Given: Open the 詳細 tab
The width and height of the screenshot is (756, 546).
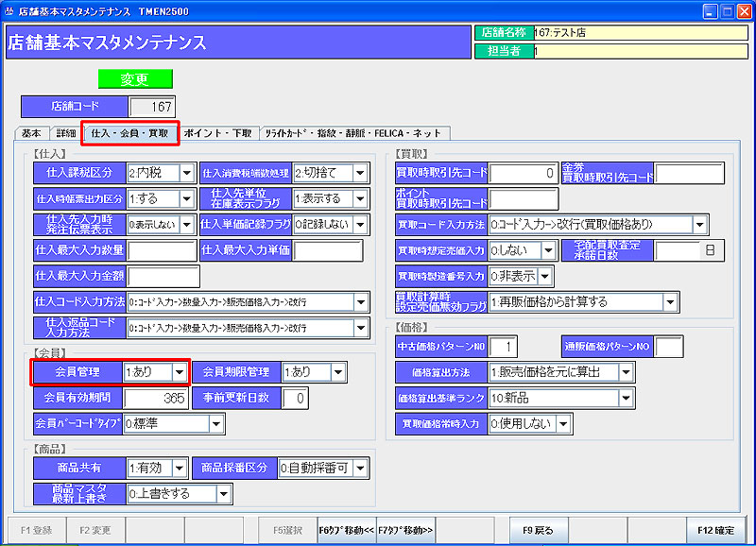Looking at the screenshot, I should [65, 133].
